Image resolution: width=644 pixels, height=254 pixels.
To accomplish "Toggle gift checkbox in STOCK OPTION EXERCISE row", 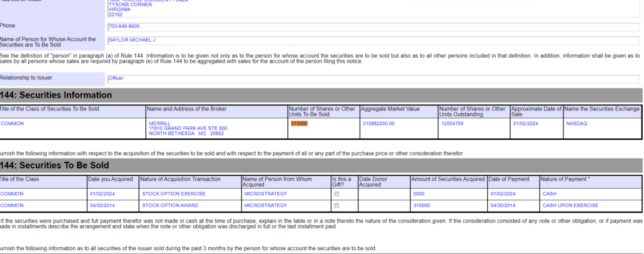I will [337, 194].
